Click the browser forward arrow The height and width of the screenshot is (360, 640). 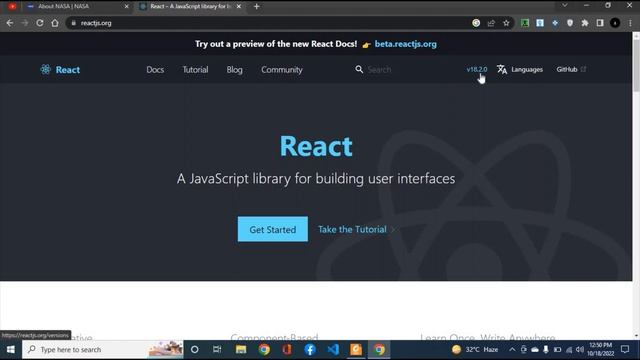click(x=25, y=23)
